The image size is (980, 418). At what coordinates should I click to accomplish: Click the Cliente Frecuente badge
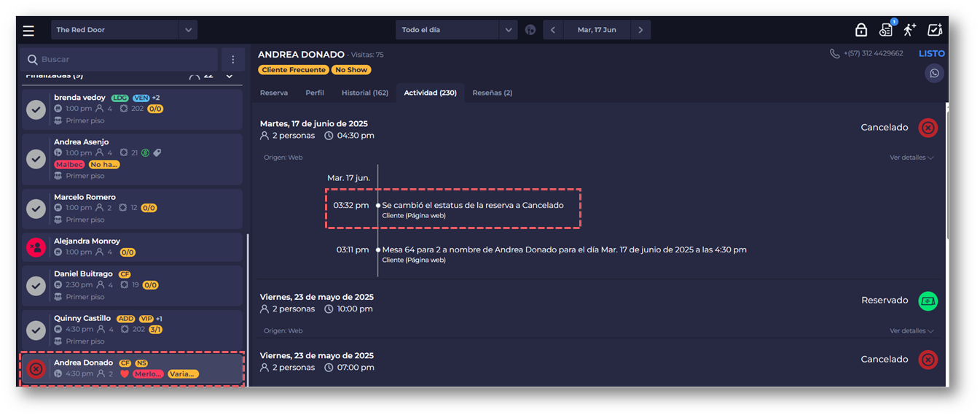click(294, 70)
